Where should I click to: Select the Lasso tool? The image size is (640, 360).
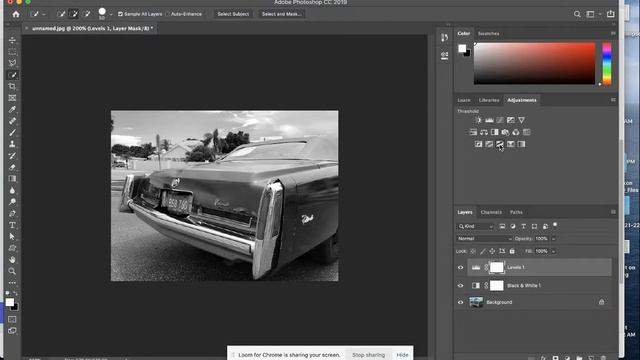click(x=12, y=63)
